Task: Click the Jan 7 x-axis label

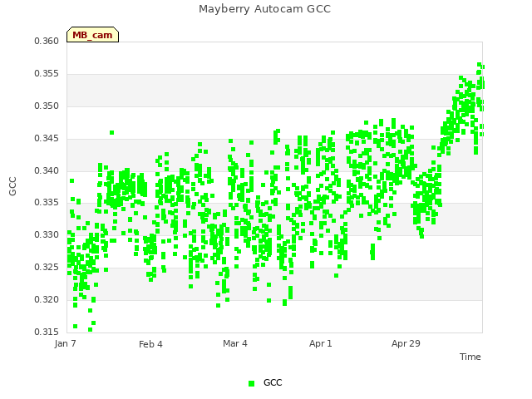Action: 65,343
